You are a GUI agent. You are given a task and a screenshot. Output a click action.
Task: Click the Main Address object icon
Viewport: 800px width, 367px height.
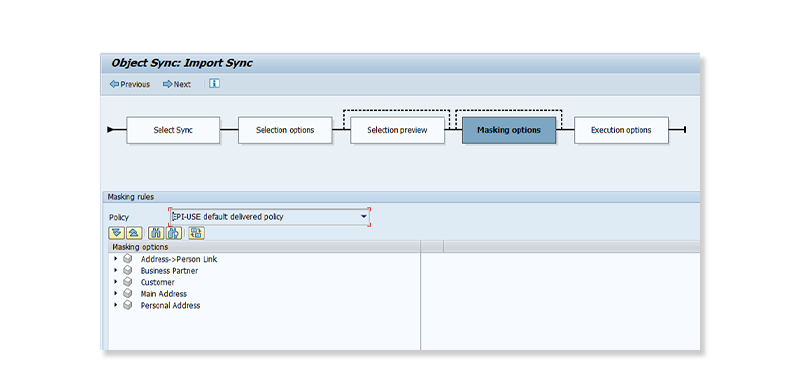click(128, 293)
